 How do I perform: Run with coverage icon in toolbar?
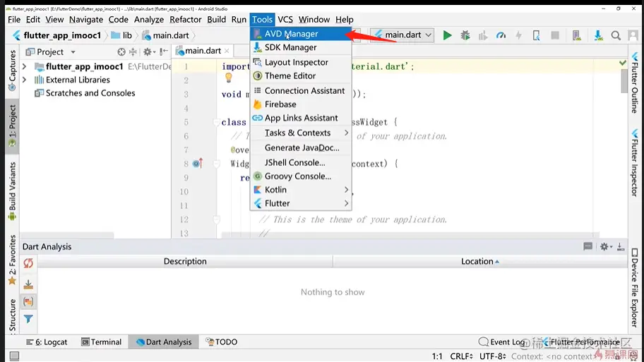click(483, 35)
